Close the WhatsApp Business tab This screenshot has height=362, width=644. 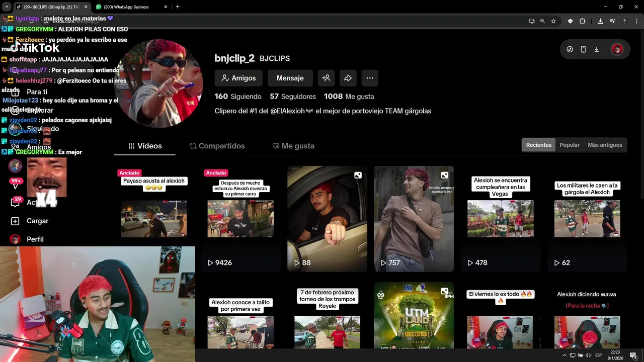point(166,7)
